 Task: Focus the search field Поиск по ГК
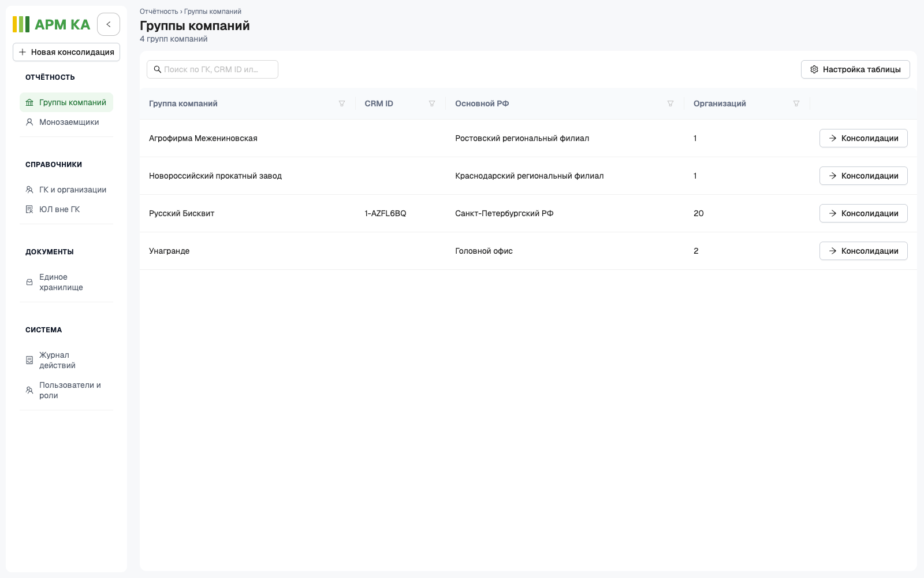(x=213, y=69)
